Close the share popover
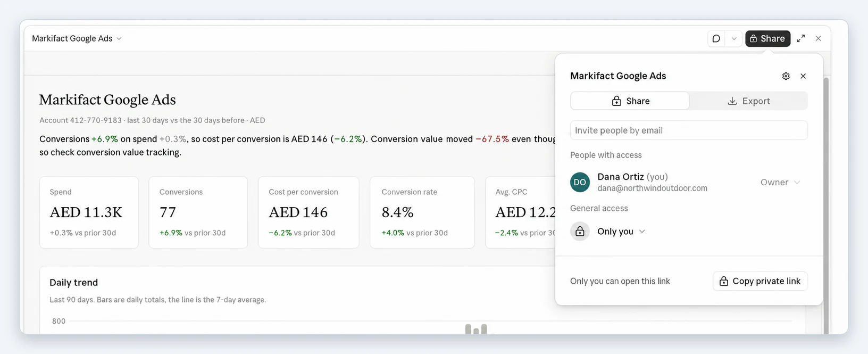The height and width of the screenshot is (354, 868). (x=803, y=76)
